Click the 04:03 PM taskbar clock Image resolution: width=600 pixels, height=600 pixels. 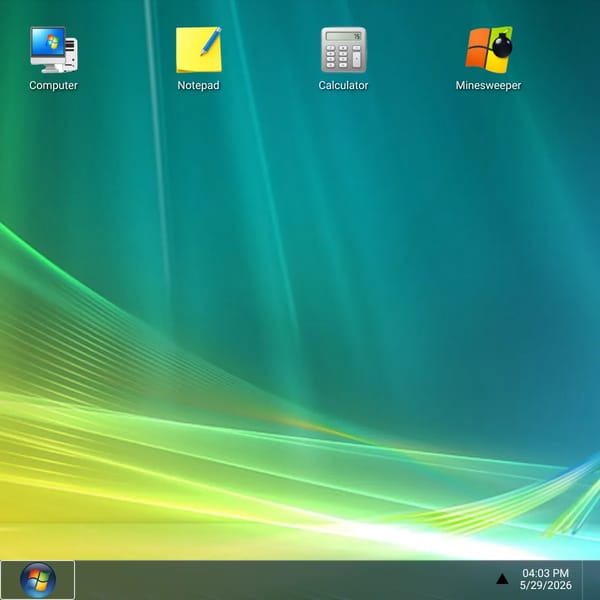click(x=545, y=573)
